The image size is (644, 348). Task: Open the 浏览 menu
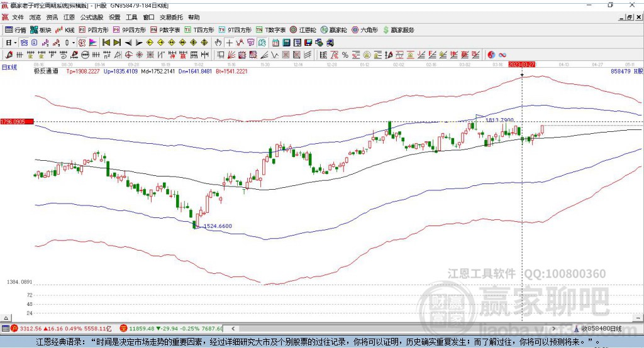(x=35, y=17)
